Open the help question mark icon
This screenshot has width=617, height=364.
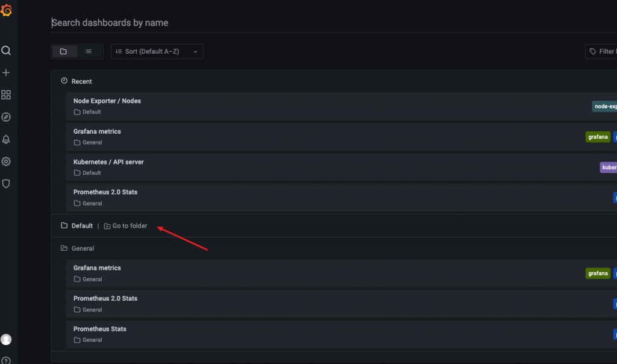pos(6,360)
